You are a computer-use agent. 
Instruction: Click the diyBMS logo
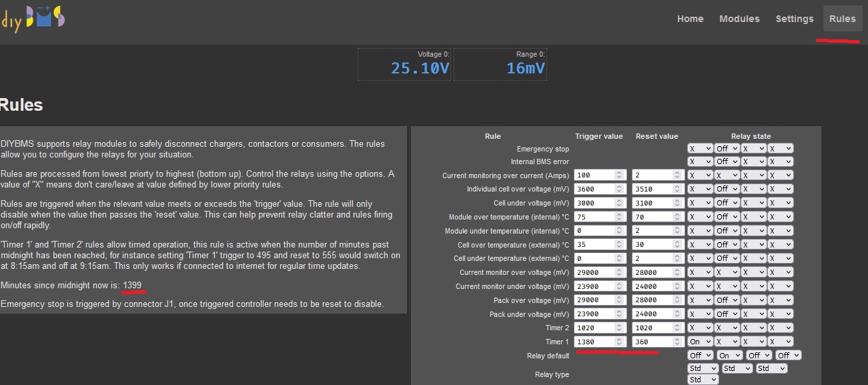click(32, 19)
